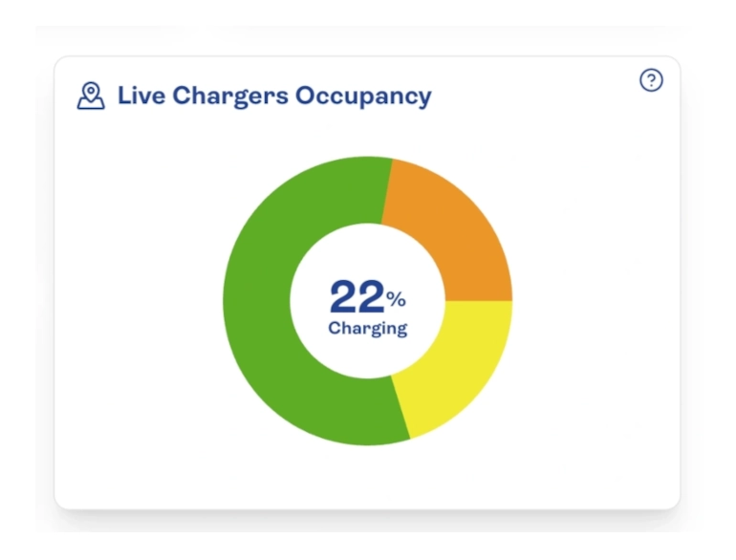This screenshot has width=736, height=560.
Task: Click the percent symbol next to 22
Action: point(397,300)
